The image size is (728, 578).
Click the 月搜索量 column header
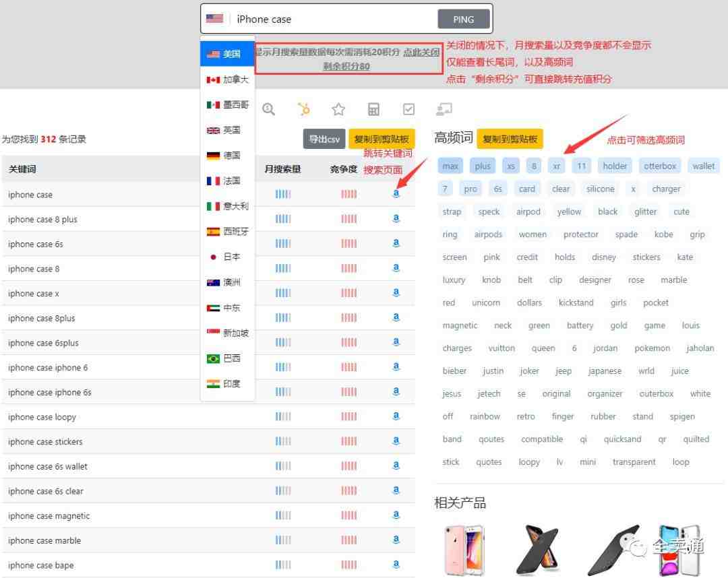(282, 169)
